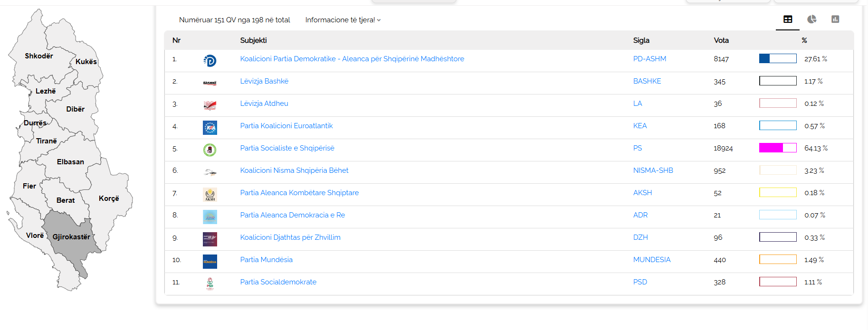Expand the Informacione të tjera dropdown

pyautogui.click(x=343, y=20)
